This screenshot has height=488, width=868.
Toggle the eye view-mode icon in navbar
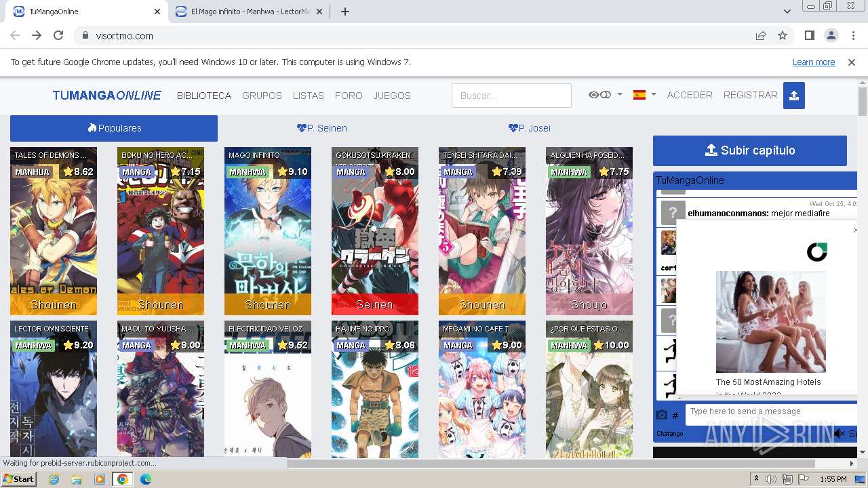click(599, 95)
